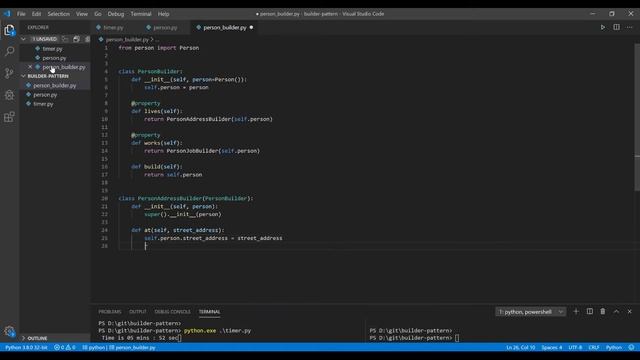Open the Debug menu
The image size is (640, 360).
(116, 13)
